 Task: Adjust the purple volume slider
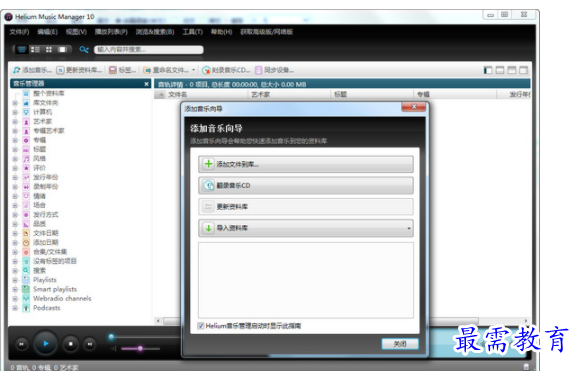coord(140,348)
